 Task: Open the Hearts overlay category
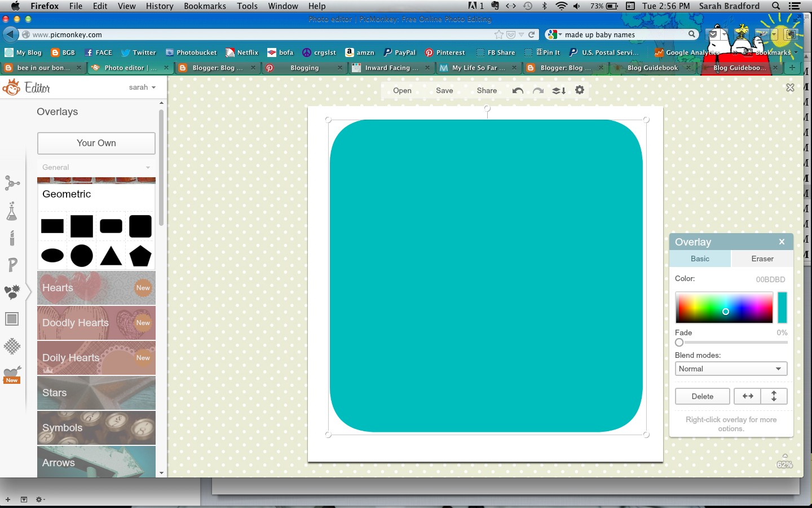(x=96, y=288)
